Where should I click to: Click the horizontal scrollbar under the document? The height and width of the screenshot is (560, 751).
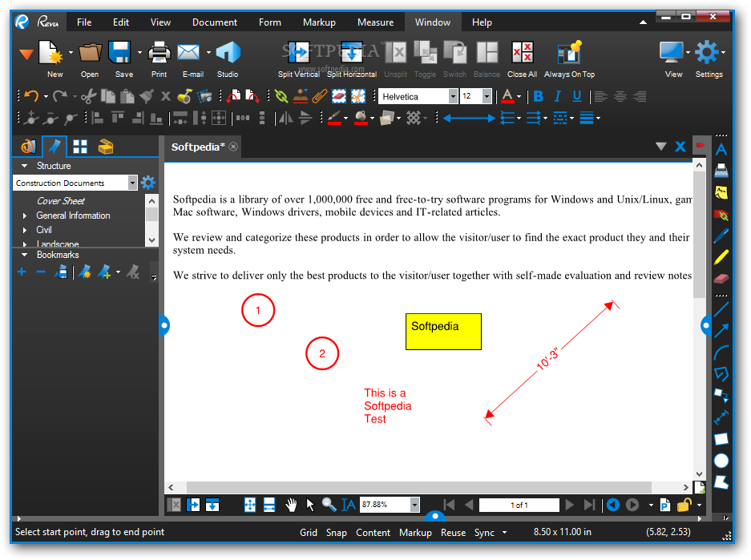click(x=419, y=487)
